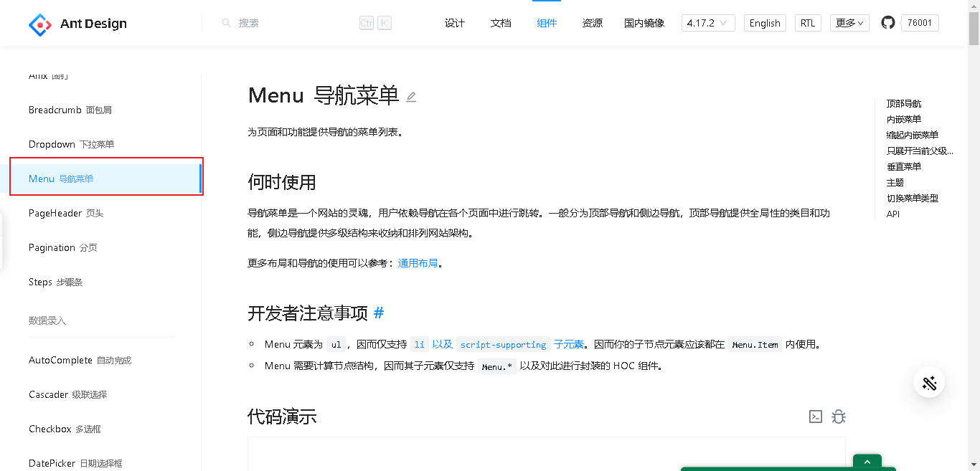Click the Ctrl key hint badge
This screenshot has width=980, height=471.
[367, 23]
